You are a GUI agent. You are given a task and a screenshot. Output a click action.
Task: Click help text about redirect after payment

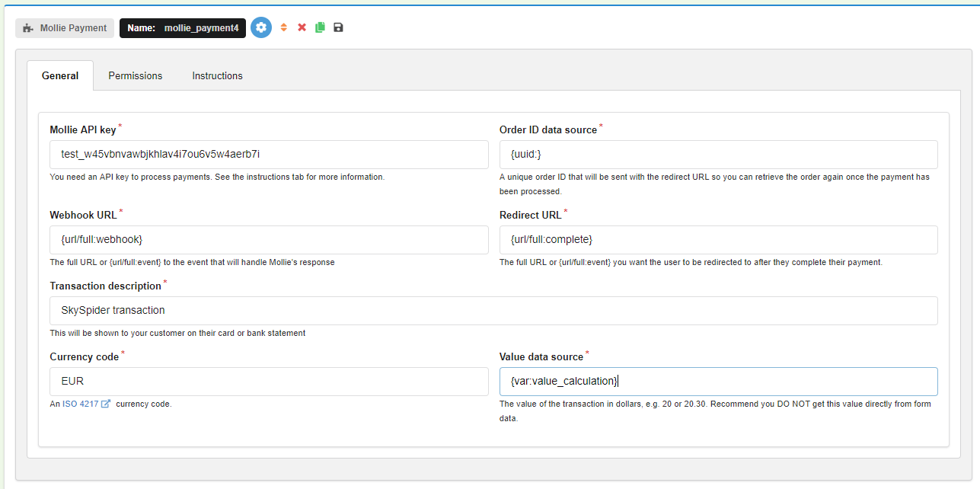(x=691, y=262)
